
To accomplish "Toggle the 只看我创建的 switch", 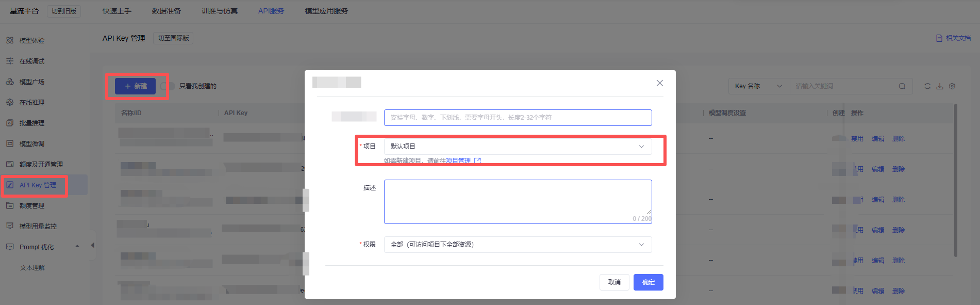I will coord(167,86).
